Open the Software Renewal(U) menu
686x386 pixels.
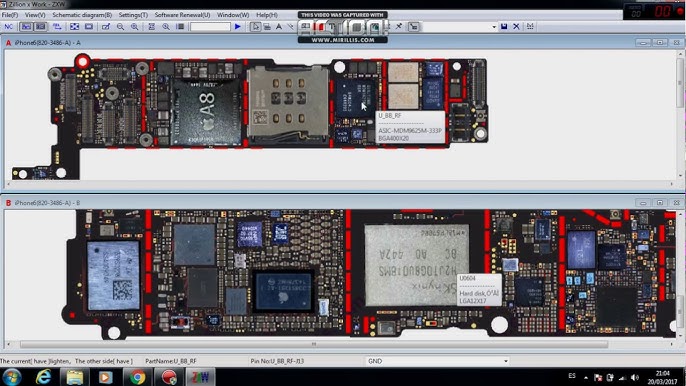182,15
